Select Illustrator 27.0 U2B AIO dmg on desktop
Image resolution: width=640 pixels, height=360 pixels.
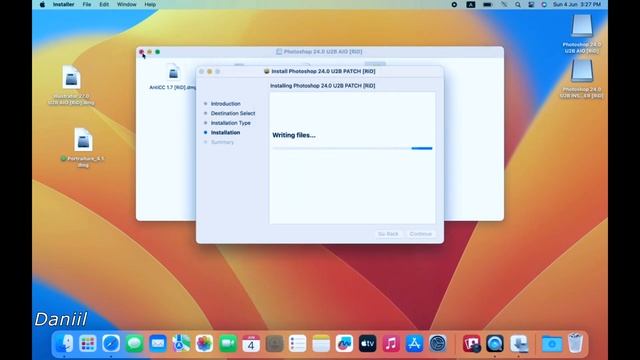(71, 85)
